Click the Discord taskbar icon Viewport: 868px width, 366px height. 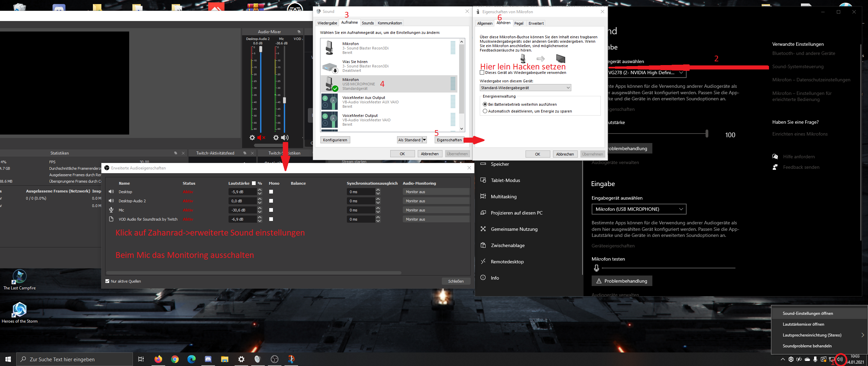(x=208, y=359)
